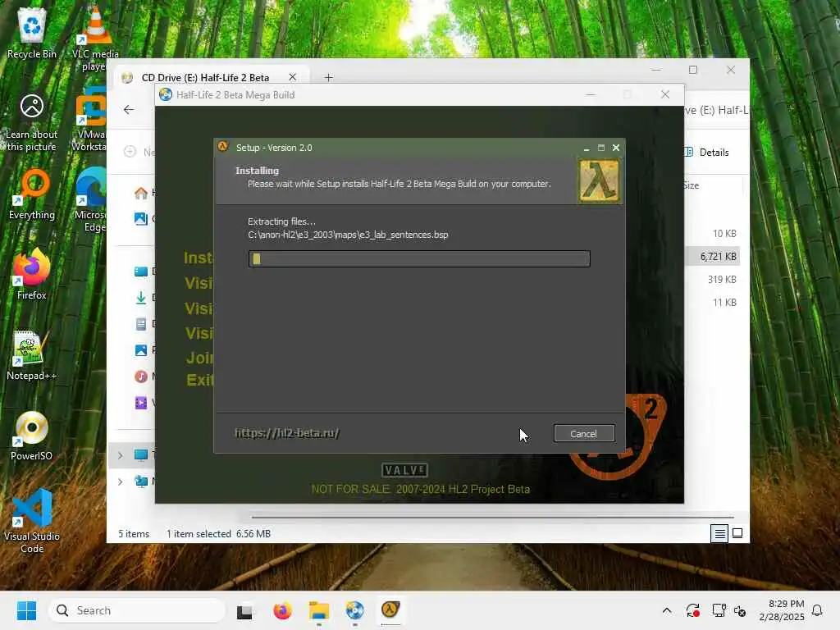The width and height of the screenshot is (840, 630).
Task: Open the Recycle Bin desktop icon
Action: point(32,33)
